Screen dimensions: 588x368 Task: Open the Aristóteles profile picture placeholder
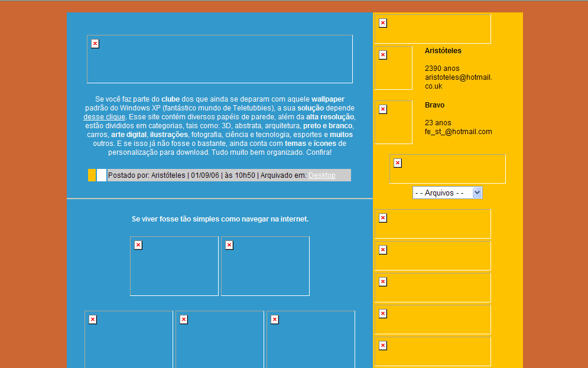pos(393,68)
